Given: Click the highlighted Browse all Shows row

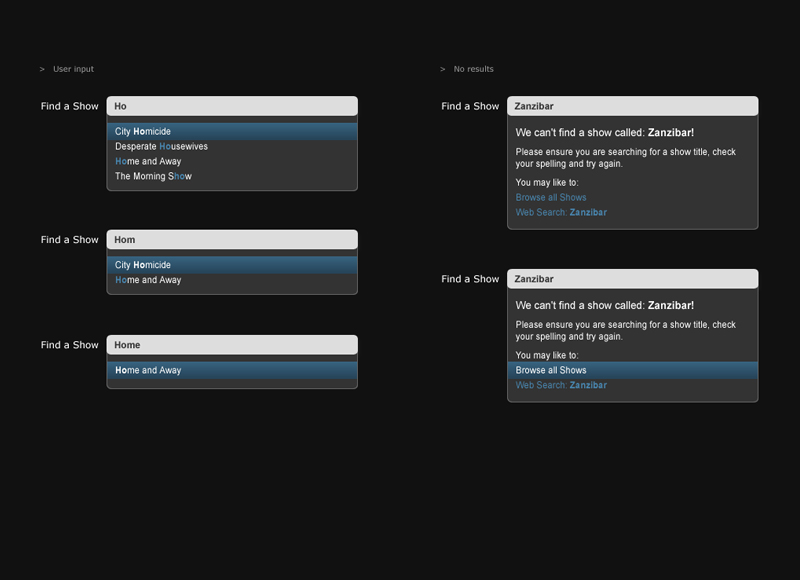Looking at the screenshot, I should click(632, 370).
